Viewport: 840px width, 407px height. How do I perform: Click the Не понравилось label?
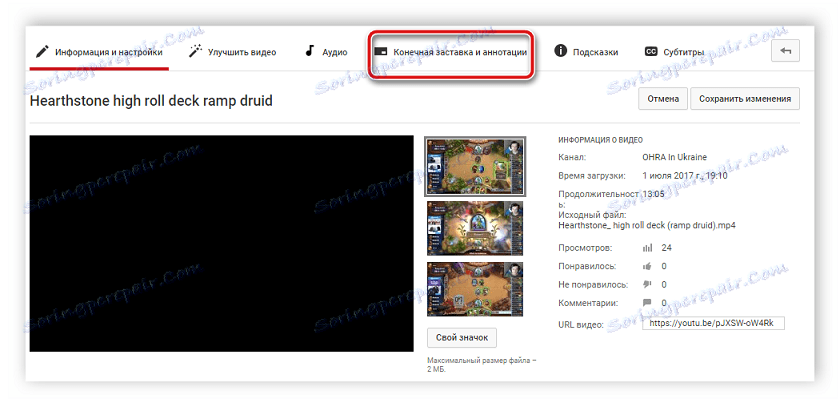point(593,284)
